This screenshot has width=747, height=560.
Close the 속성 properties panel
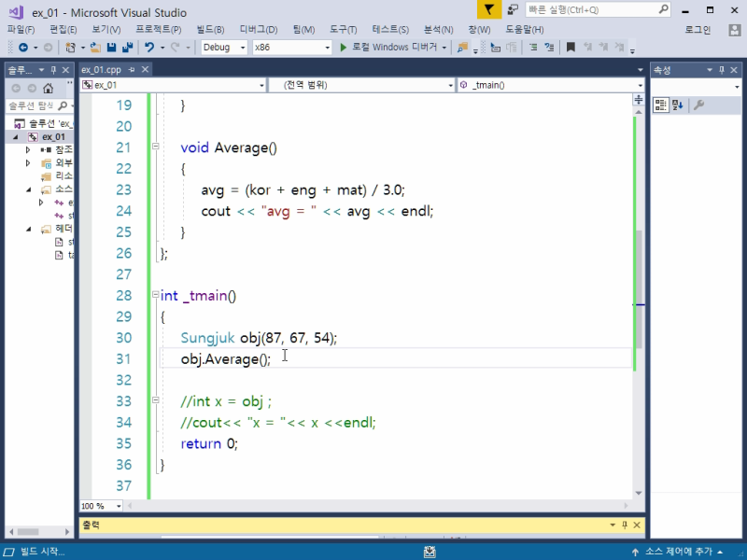734,70
